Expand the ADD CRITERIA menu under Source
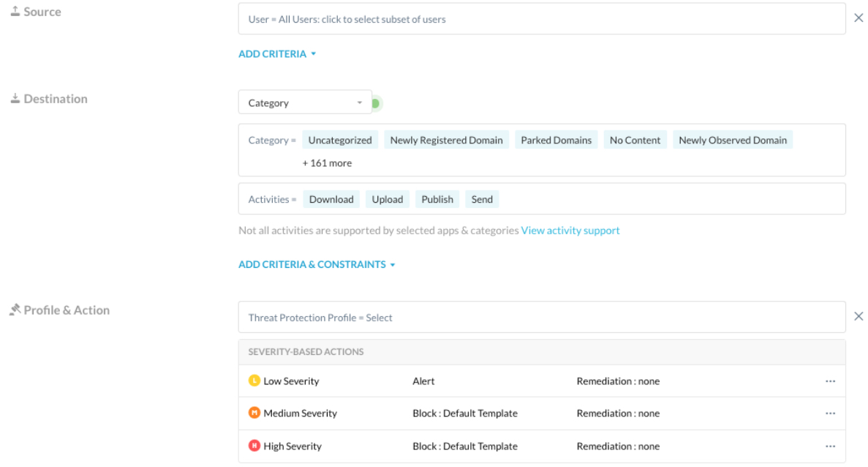 tap(277, 54)
